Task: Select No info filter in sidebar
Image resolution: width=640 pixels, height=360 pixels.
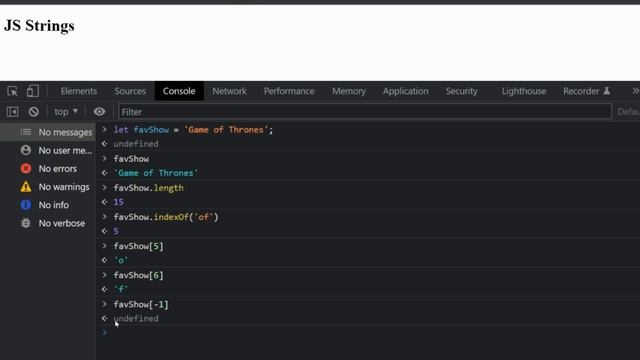Action: [x=48, y=205]
